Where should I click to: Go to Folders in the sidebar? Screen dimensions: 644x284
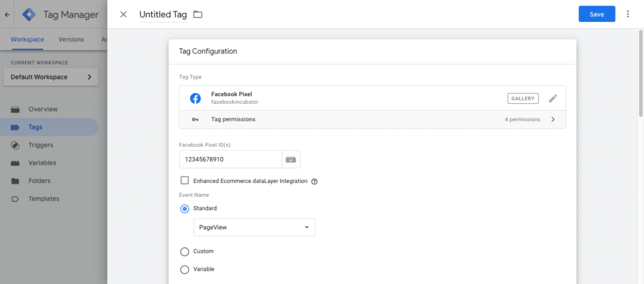(40, 181)
